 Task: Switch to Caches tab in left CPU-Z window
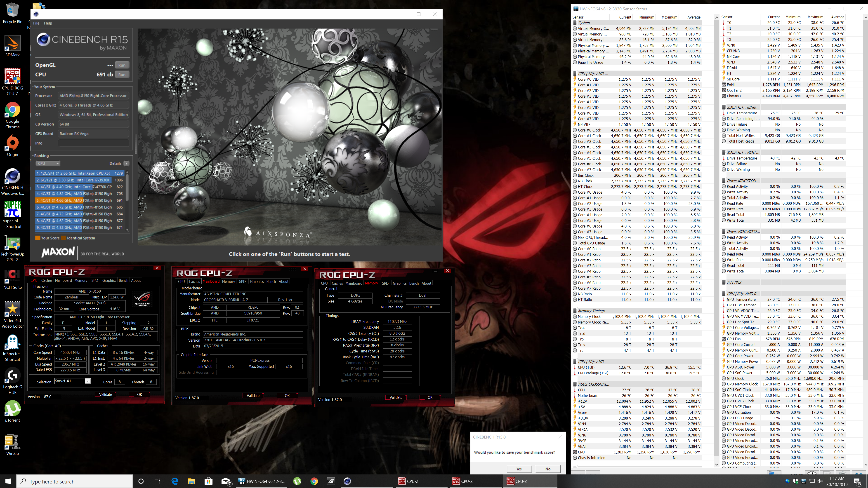click(x=47, y=280)
